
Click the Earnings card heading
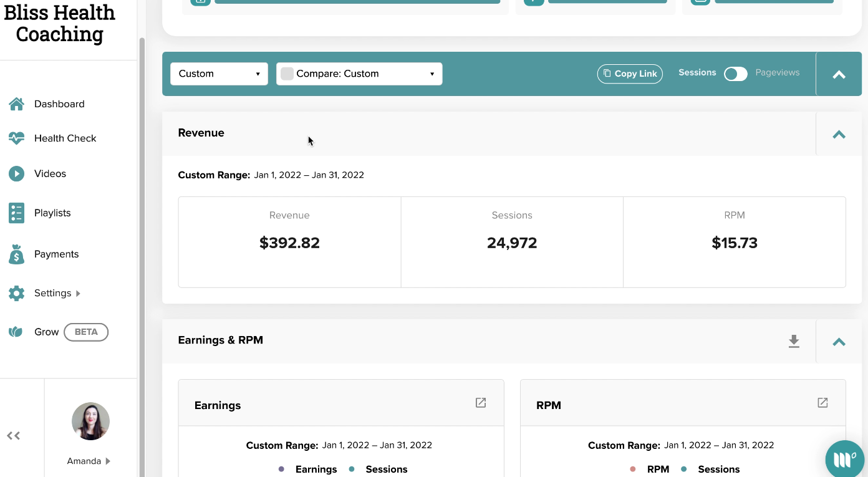[x=218, y=405]
